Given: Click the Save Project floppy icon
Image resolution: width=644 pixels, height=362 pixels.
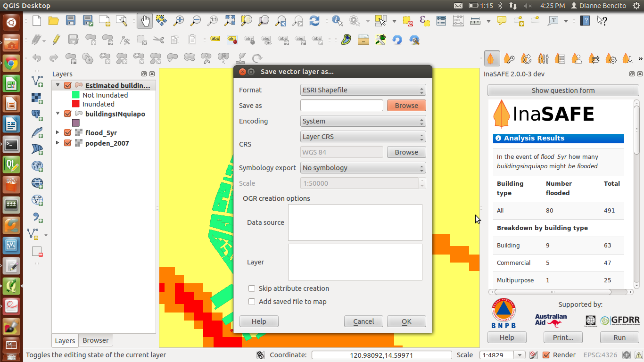Looking at the screenshot, I should (x=71, y=21).
